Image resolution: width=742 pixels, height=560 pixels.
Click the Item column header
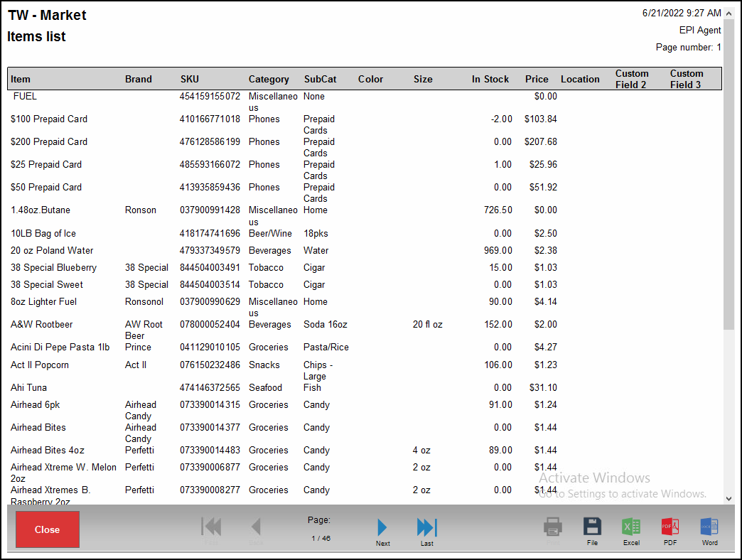coord(21,80)
